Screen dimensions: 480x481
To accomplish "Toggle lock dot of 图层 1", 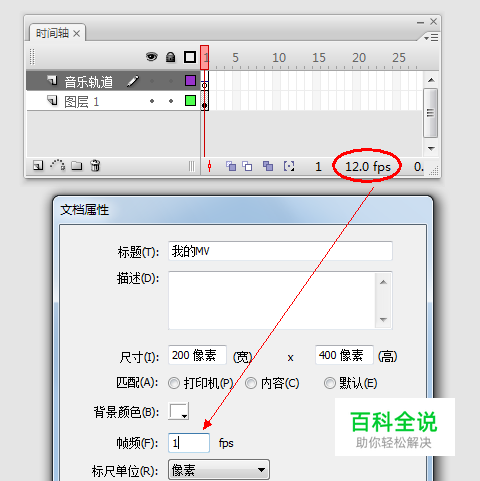I will (171, 101).
